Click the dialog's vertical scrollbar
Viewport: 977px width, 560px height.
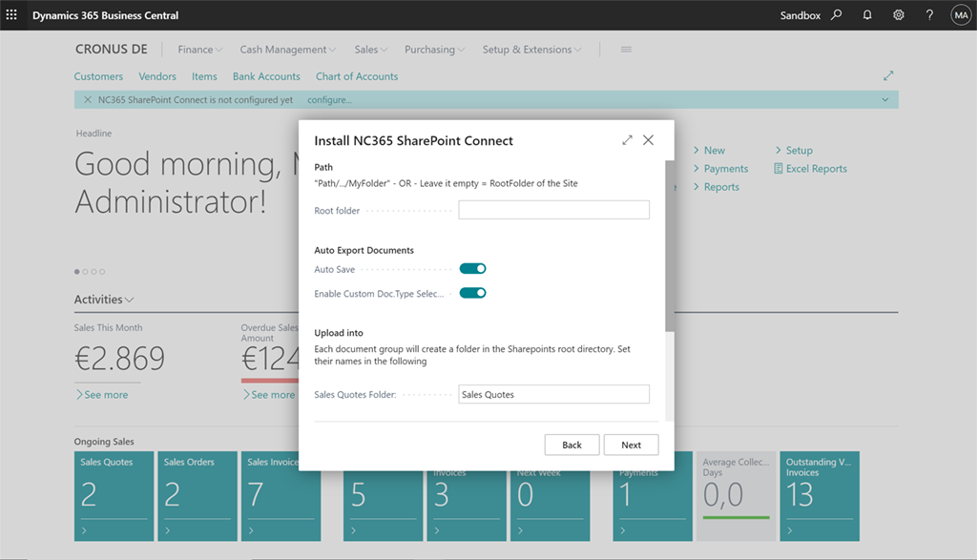point(670,246)
